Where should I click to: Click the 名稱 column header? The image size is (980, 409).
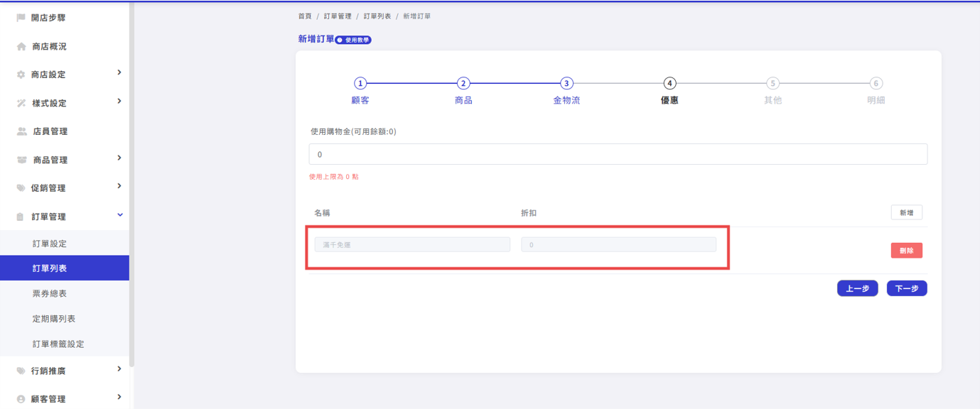point(322,213)
